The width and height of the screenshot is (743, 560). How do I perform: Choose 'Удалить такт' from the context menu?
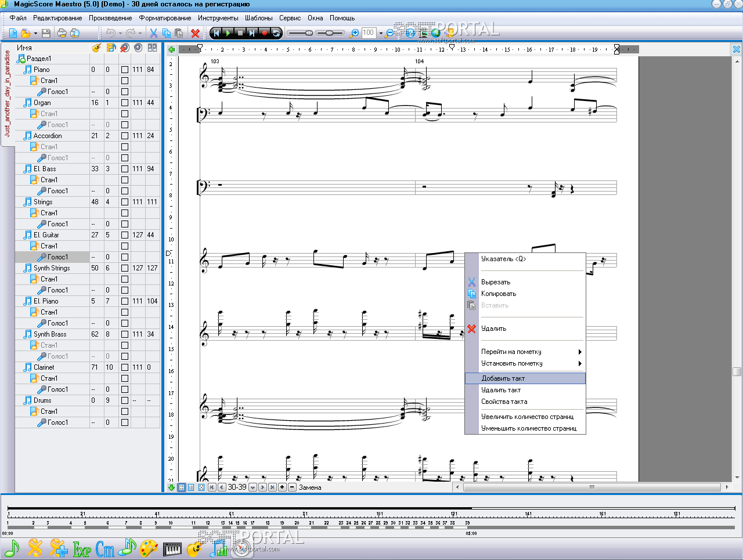[525, 390]
